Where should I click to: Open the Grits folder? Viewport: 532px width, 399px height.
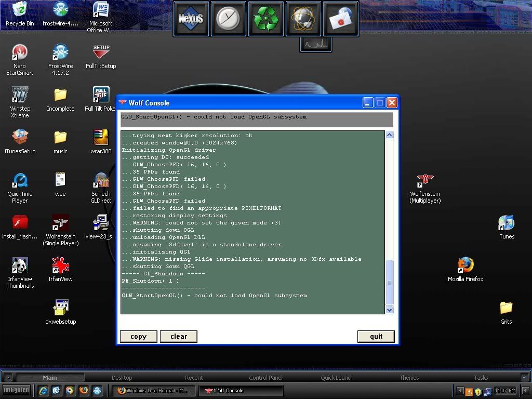pos(506,312)
